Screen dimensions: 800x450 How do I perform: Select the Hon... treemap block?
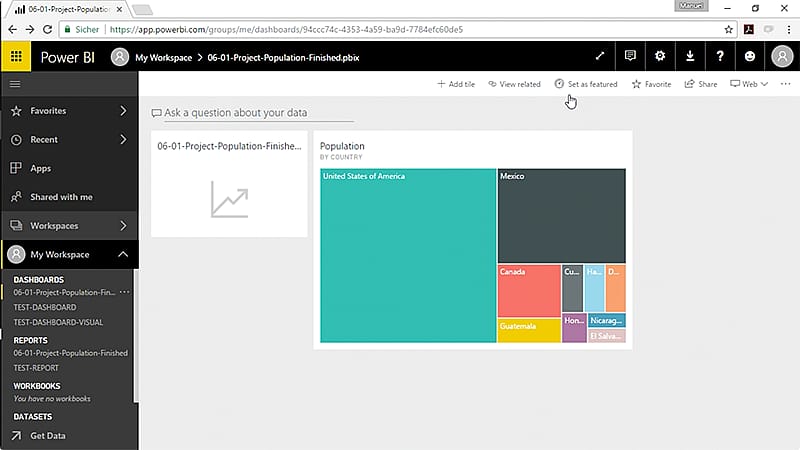coord(574,328)
